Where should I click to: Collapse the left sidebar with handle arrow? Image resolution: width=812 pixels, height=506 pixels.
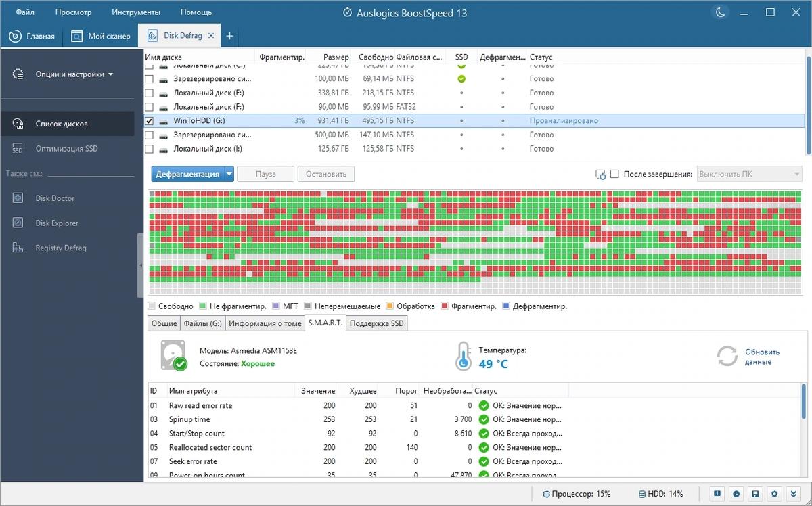pos(141,265)
